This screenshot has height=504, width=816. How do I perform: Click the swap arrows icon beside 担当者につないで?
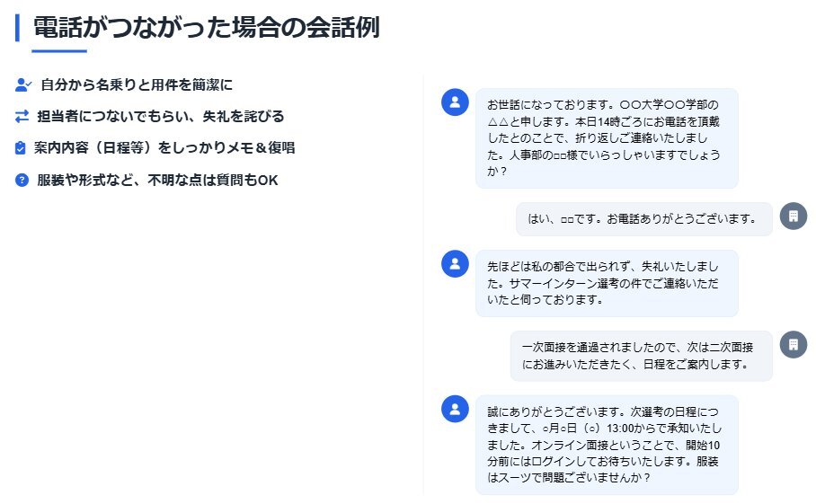[x=22, y=117]
